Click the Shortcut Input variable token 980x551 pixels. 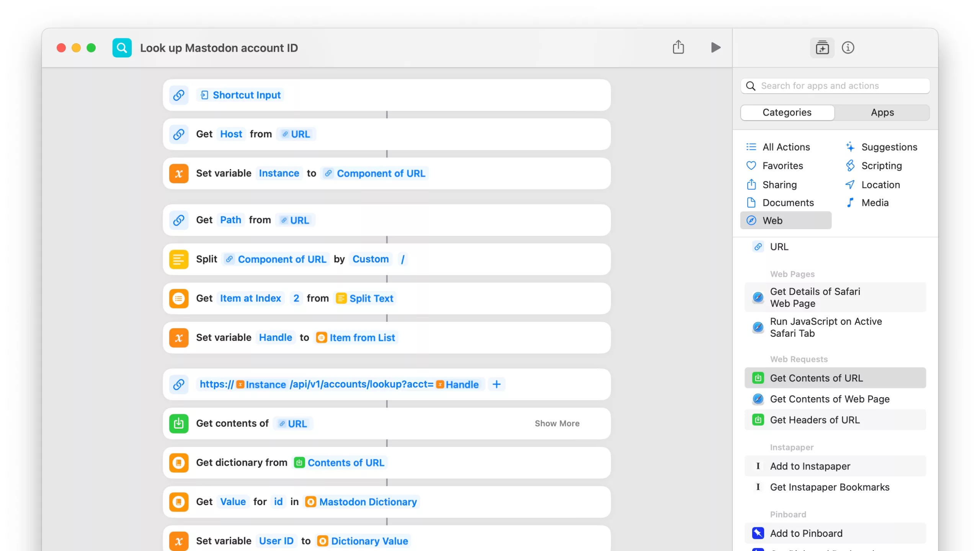click(x=241, y=95)
